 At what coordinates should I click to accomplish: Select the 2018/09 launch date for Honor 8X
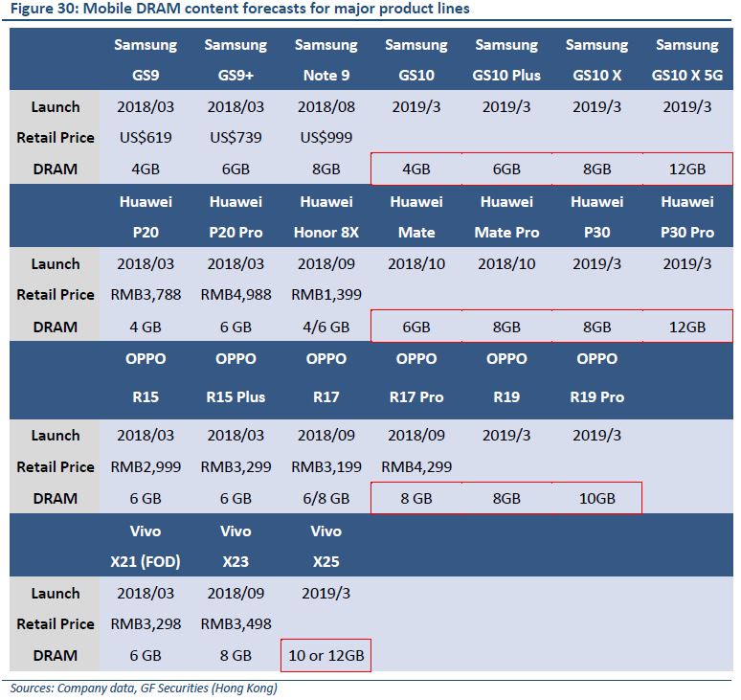point(326,263)
